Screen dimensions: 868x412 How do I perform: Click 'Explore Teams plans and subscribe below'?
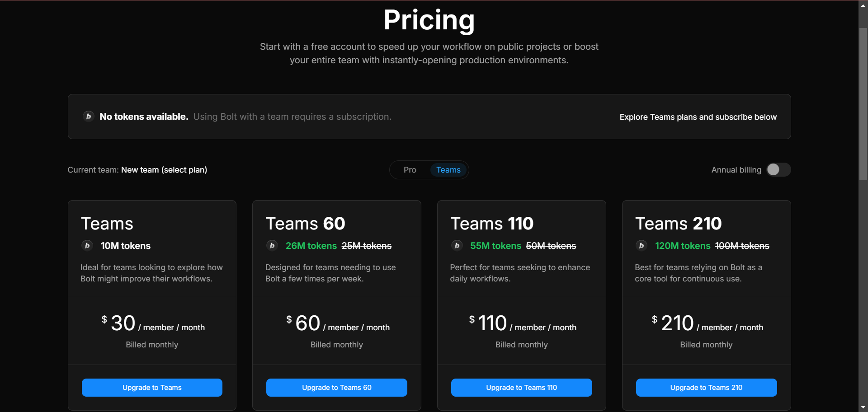coord(698,117)
